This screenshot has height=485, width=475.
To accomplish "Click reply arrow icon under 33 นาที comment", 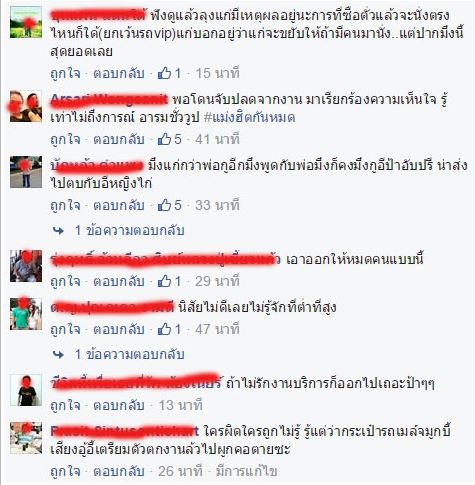I will point(58,231).
